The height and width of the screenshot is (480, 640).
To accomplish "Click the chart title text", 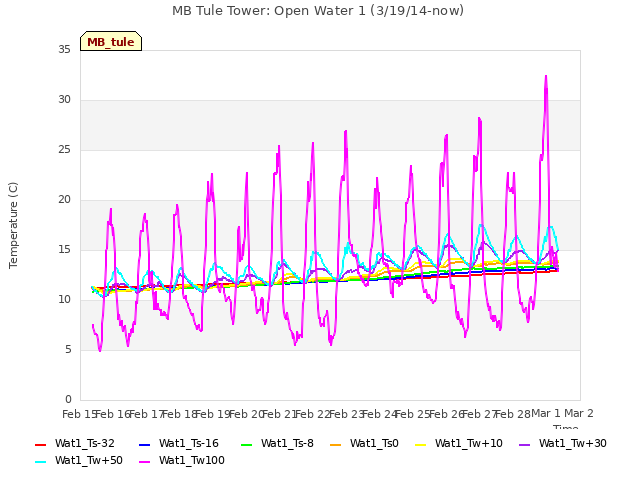I will (x=318, y=11).
